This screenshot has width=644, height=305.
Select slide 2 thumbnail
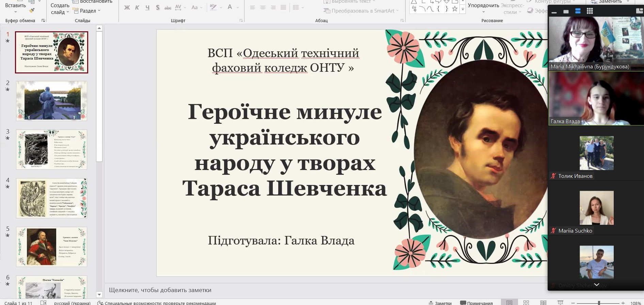[x=51, y=101]
